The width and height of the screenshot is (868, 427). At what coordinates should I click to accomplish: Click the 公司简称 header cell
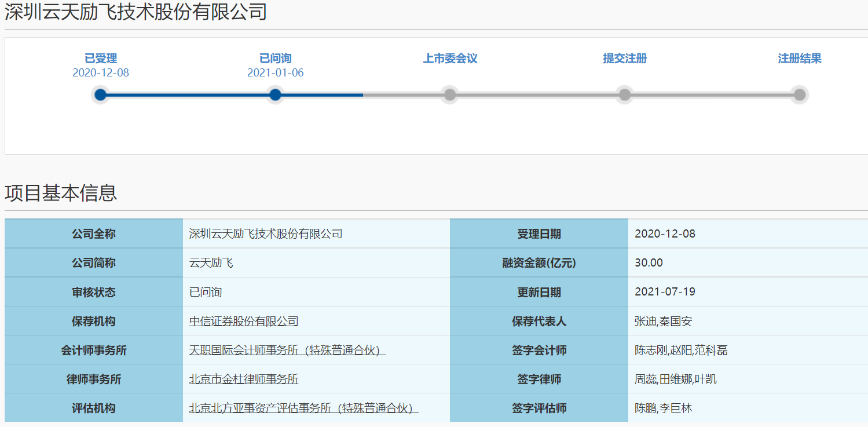point(94,263)
